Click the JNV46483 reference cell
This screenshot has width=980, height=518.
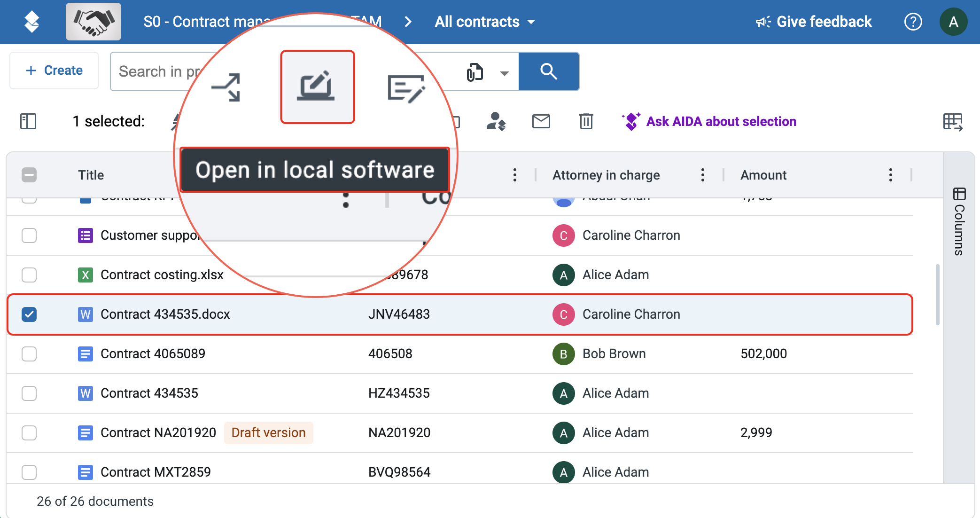pos(399,314)
